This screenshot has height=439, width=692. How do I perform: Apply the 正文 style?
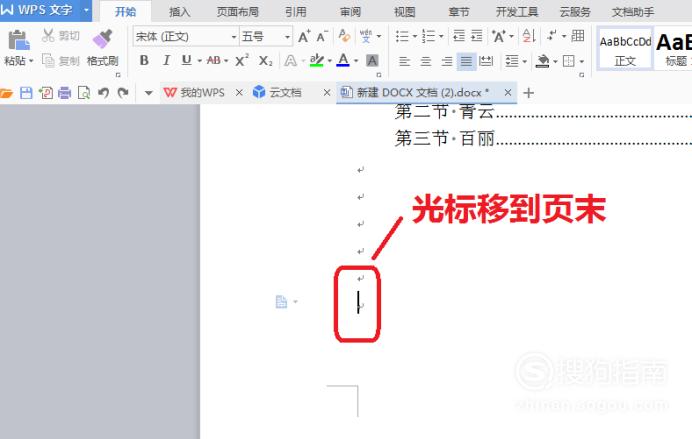pos(625,49)
